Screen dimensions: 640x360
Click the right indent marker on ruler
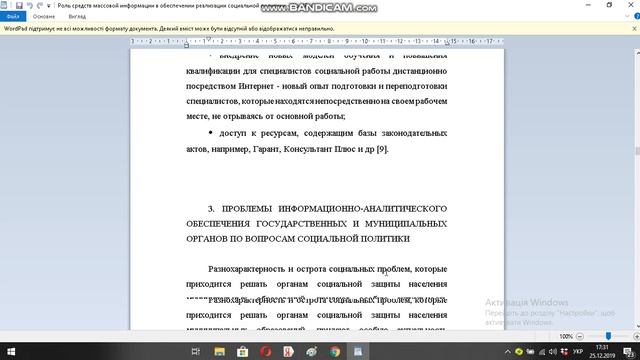[x=447, y=43]
